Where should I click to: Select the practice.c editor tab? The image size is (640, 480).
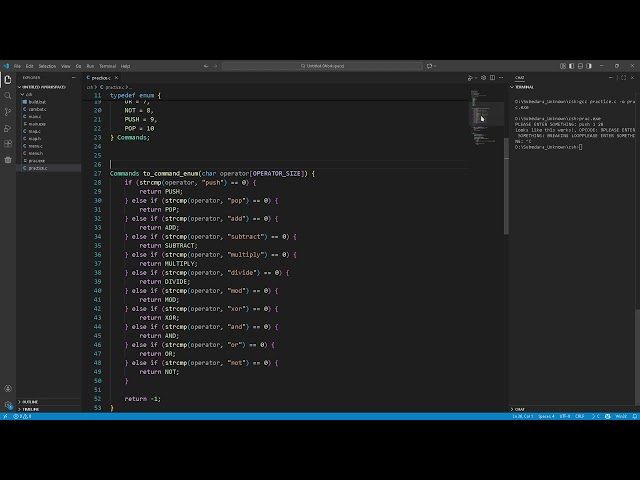101,78
